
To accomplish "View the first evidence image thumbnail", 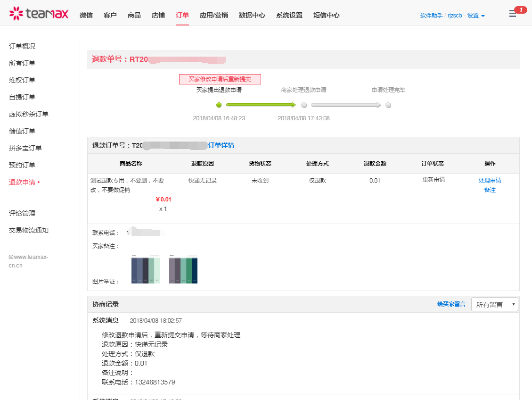I will (146, 270).
